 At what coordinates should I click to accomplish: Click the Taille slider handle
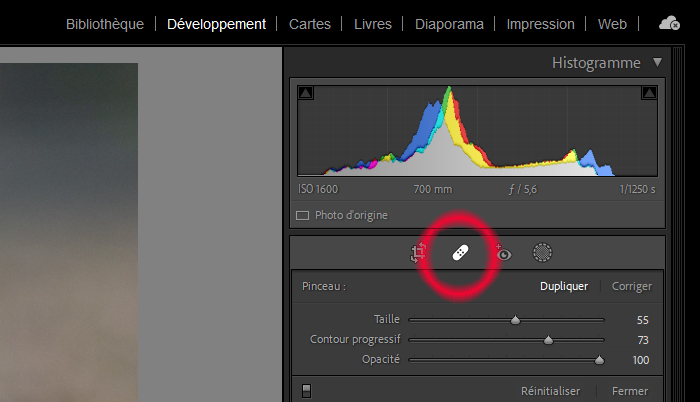coord(516,320)
